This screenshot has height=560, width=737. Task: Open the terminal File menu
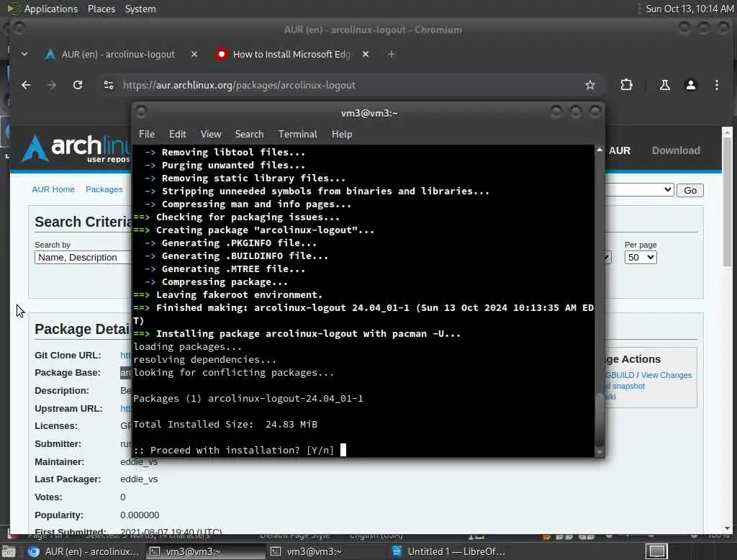click(x=147, y=134)
